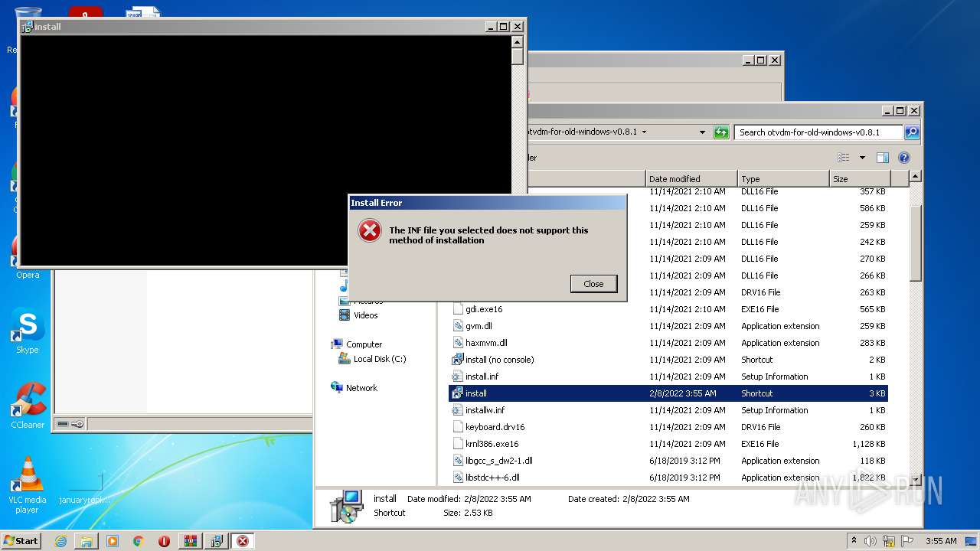Viewport: 980px width, 551px height.
Task: Open Windows Explorer taskbar button
Action: click(x=87, y=541)
